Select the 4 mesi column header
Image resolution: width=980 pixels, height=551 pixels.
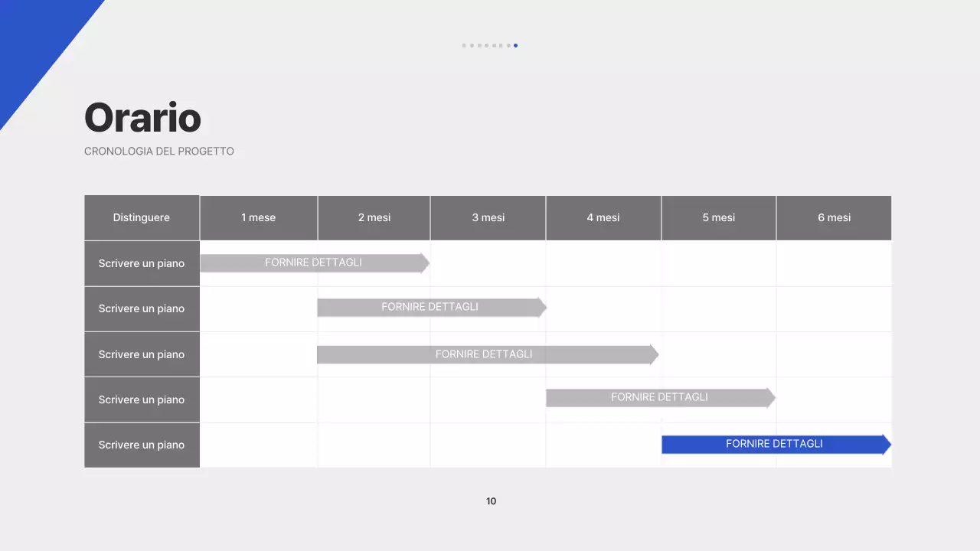click(x=603, y=218)
